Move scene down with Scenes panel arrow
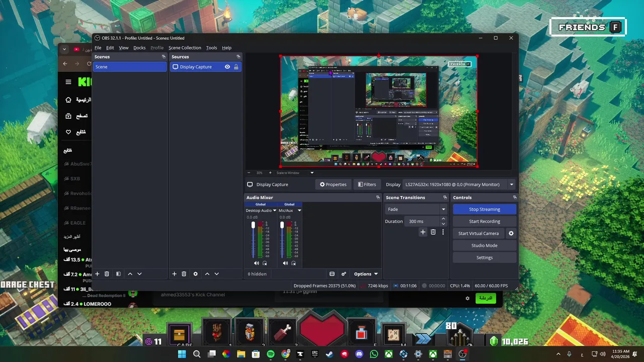The width and height of the screenshot is (644, 362). point(139,274)
